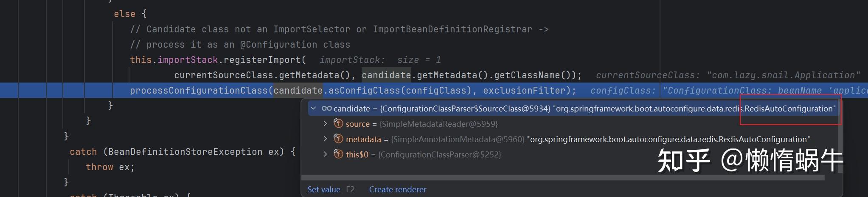Select the SimpleMetadataReader@5959 value
868x197 pixels.
point(438,124)
